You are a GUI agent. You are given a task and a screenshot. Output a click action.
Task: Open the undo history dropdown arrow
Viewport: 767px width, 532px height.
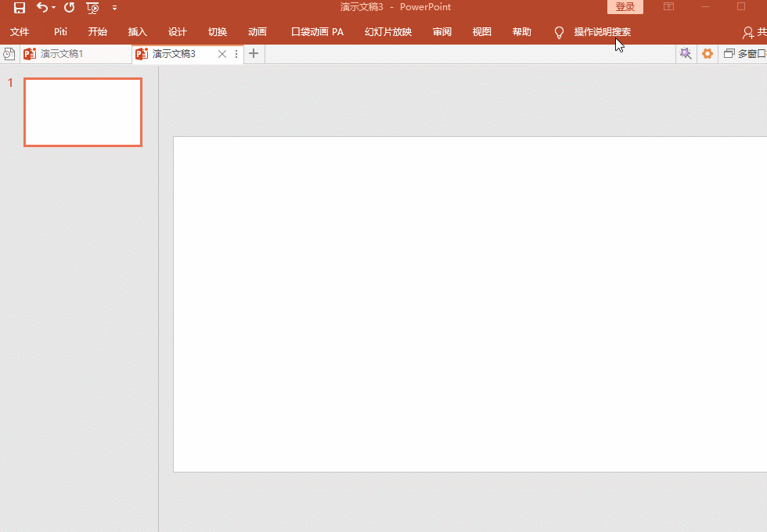click(53, 8)
